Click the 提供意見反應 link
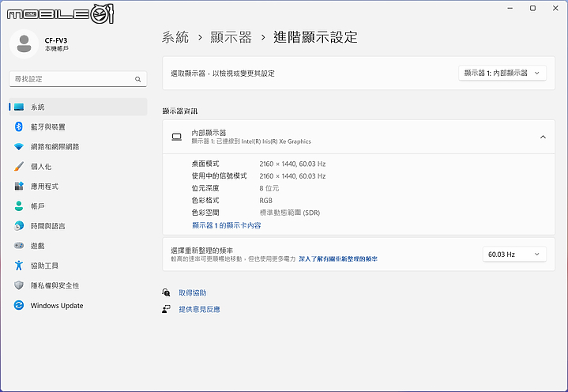The image size is (568, 392). (x=199, y=309)
